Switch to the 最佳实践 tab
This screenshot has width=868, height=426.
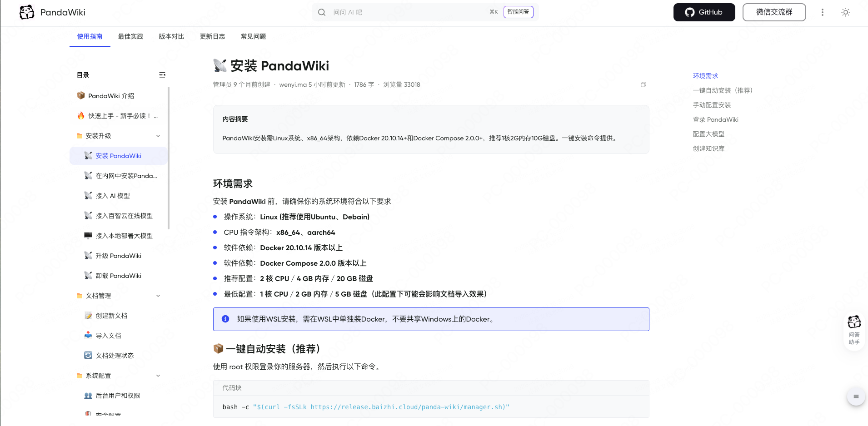130,36
